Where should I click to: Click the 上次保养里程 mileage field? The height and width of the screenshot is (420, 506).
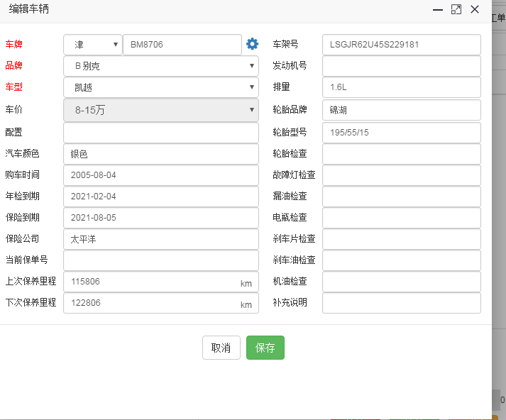(x=150, y=282)
